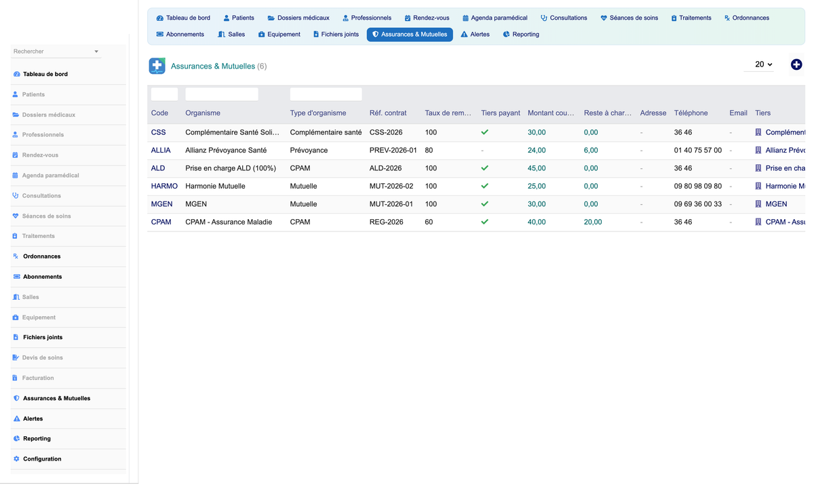Switch to Agenda paramédical in top menu
Screen dimensions: 814x504
tap(495, 18)
